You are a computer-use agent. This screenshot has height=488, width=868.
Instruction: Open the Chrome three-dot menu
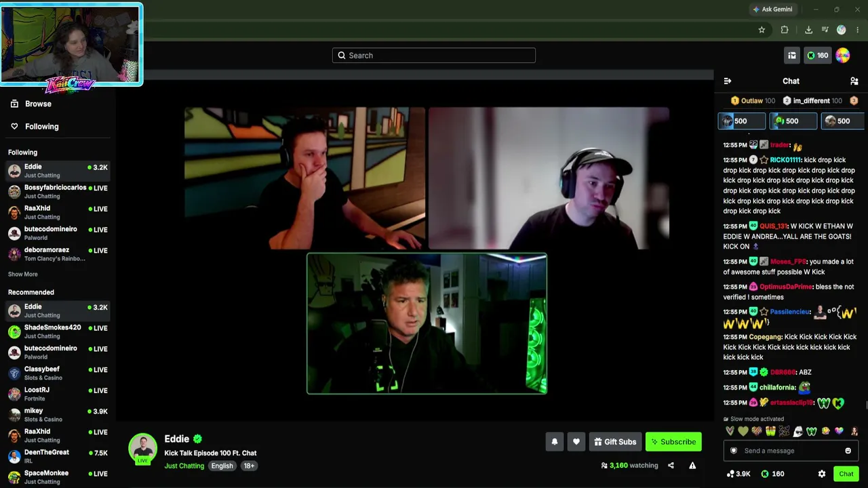coord(857,30)
